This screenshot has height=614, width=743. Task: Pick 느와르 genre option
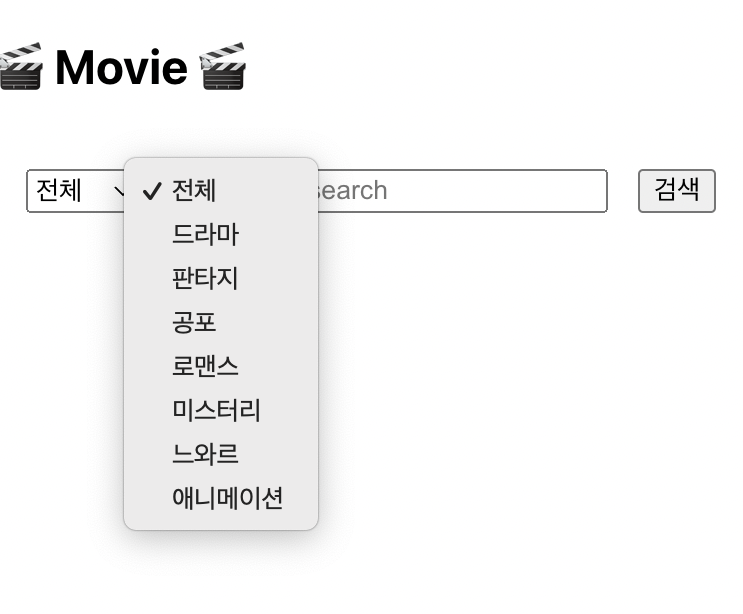pyautogui.click(x=221, y=453)
